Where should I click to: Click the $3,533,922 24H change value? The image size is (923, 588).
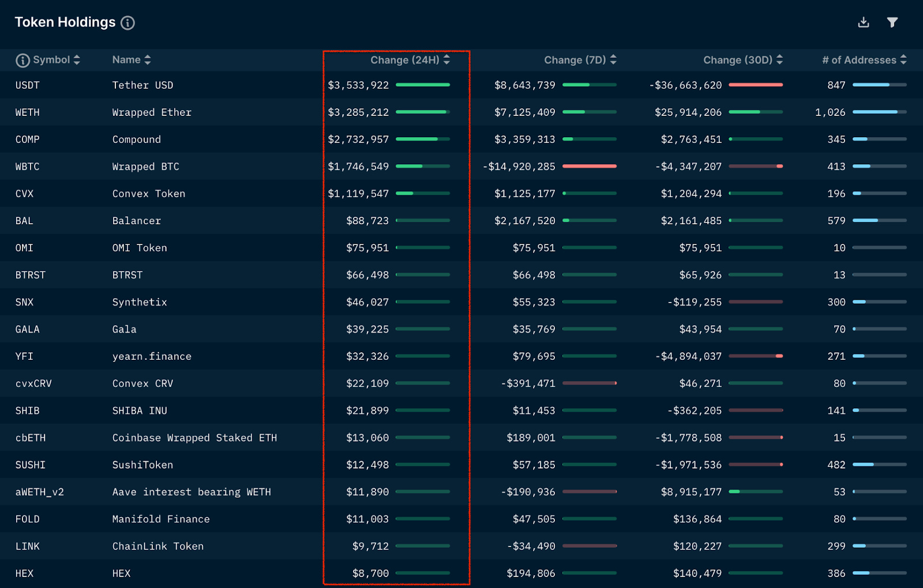click(358, 85)
